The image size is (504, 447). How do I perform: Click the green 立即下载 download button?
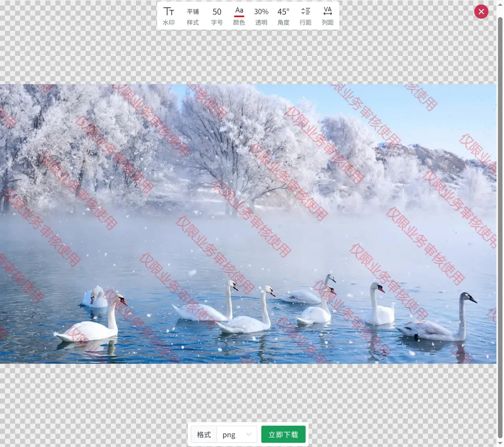click(x=283, y=434)
